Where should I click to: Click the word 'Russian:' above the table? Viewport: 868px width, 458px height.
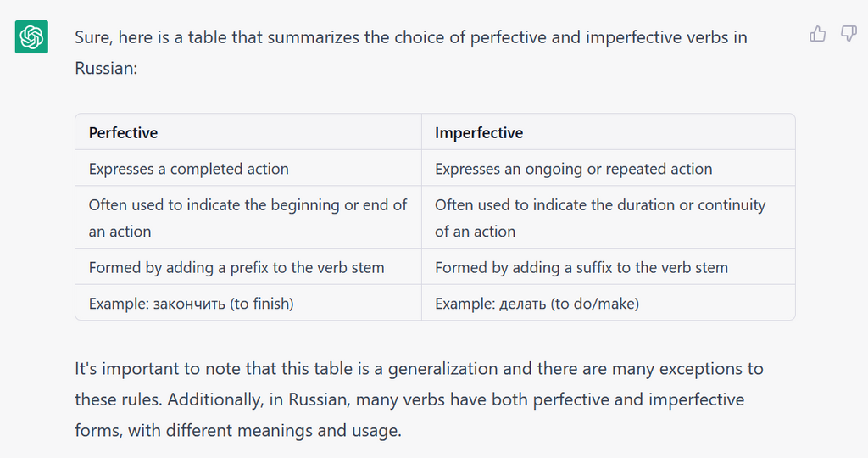106,69
